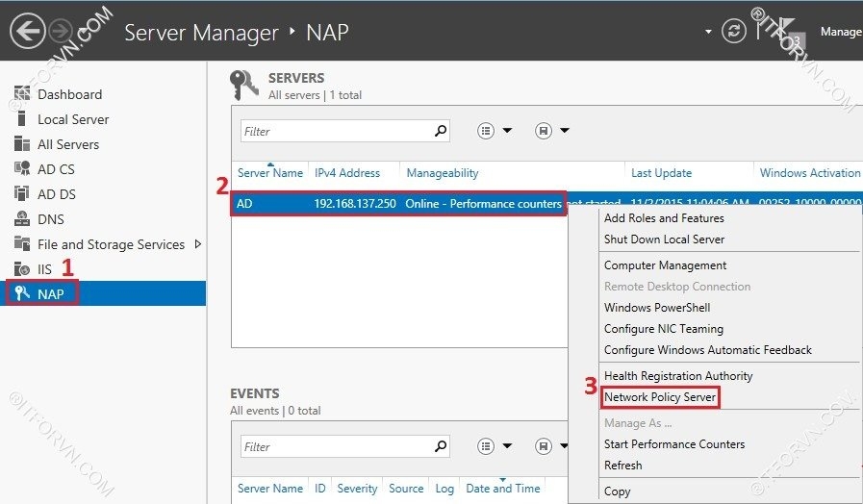This screenshot has width=863, height=504.
Task: Click Start Performance Counters menu item
Action: 674,444
